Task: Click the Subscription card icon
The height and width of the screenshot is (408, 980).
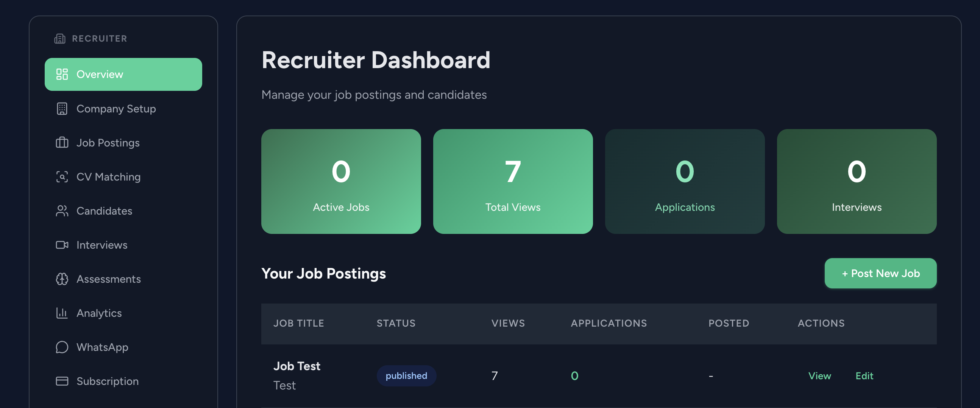Action: [x=62, y=381]
